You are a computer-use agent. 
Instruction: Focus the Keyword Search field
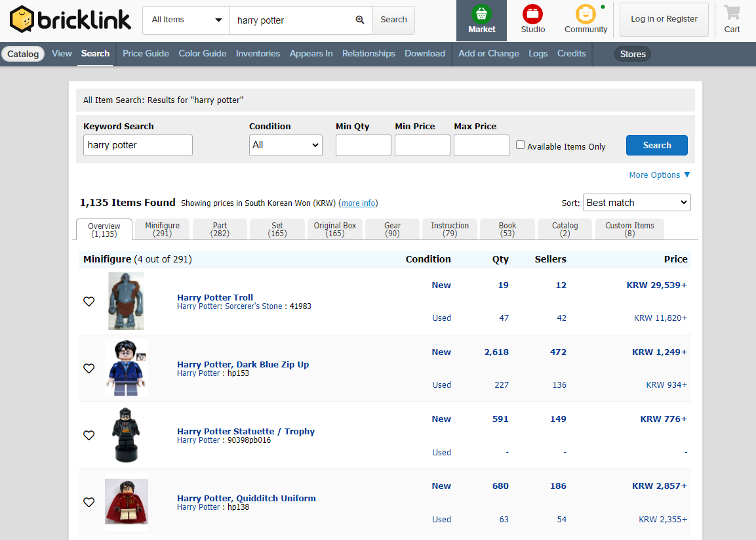click(x=138, y=145)
